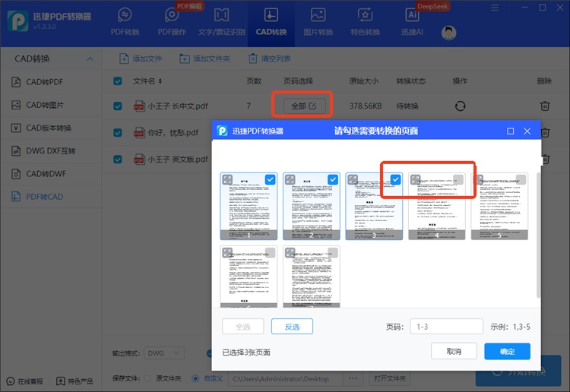Enlarge page 3 preview icon

click(x=353, y=179)
